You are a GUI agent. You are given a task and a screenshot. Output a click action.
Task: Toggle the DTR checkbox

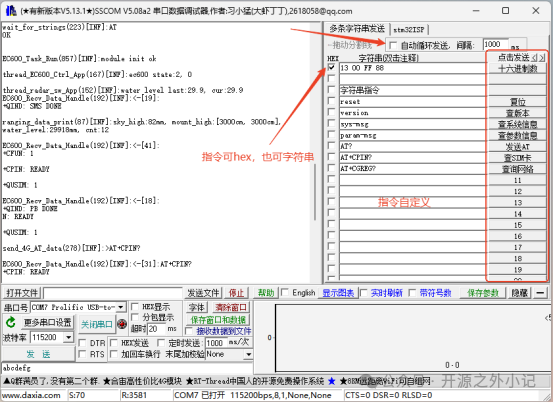click(82, 343)
